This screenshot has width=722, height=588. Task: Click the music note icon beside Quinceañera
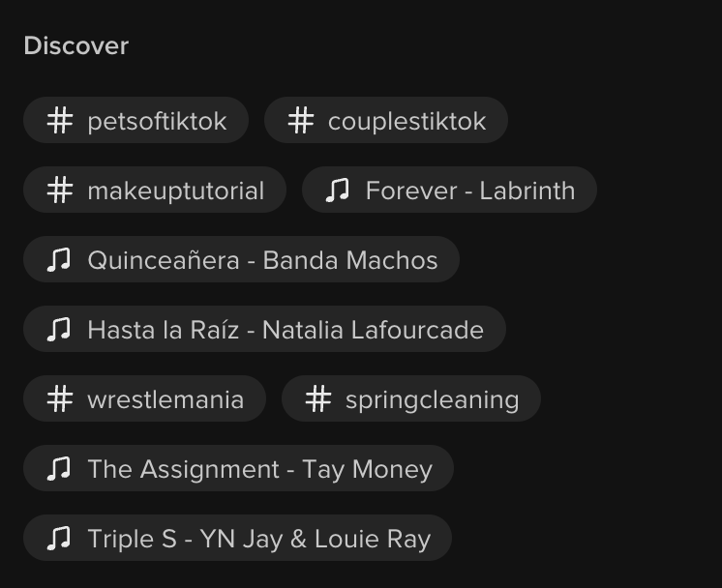[59, 260]
